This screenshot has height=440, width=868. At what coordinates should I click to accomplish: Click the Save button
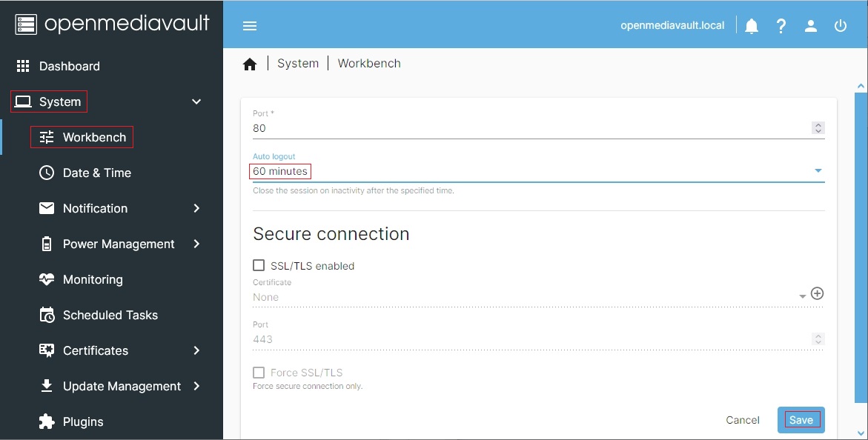(x=801, y=420)
